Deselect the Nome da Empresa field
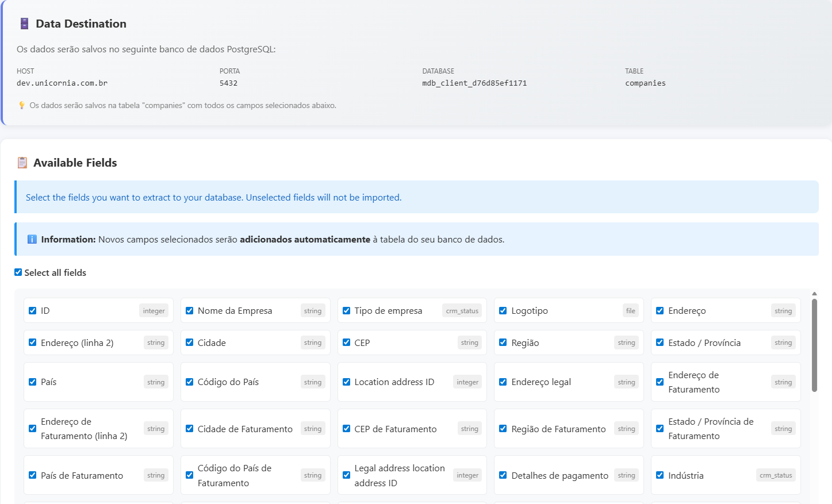Image resolution: width=832 pixels, height=504 pixels. click(190, 310)
